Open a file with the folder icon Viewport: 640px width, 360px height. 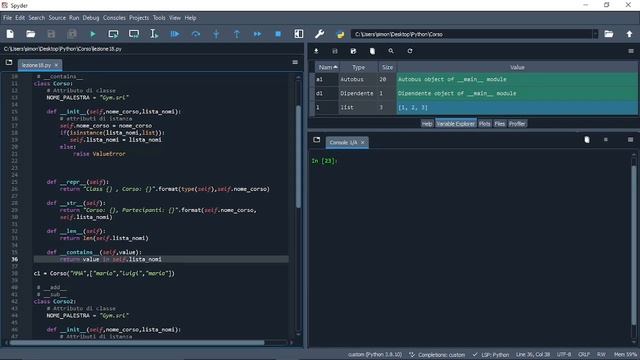pyautogui.click(x=31, y=34)
